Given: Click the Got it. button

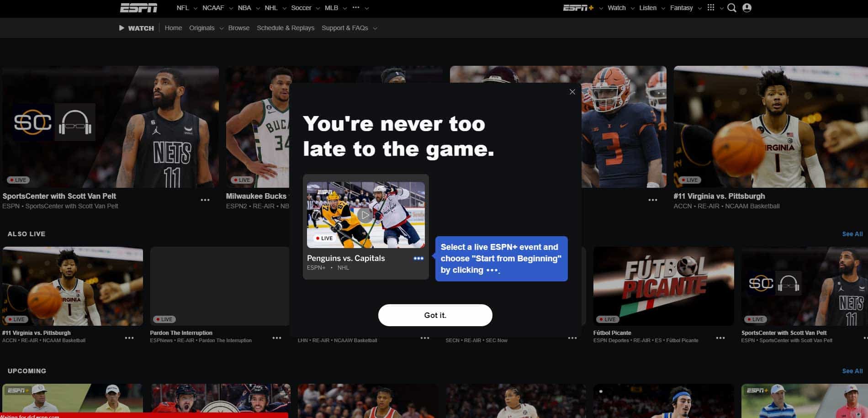Looking at the screenshot, I should coord(435,315).
